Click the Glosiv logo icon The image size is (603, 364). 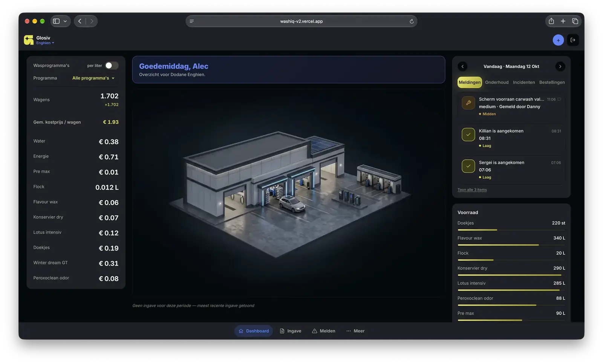pyautogui.click(x=29, y=40)
